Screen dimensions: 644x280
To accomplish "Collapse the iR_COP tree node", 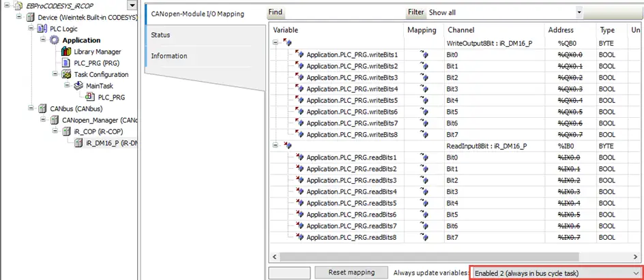I will (55, 131).
